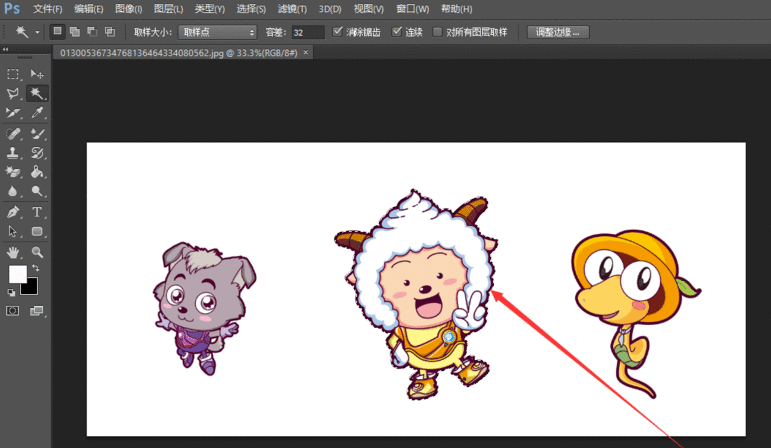The height and width of the screenshot is (448, 771).
Task: Click the tolerance (容差) input field
Action: (x=307, y=32)
